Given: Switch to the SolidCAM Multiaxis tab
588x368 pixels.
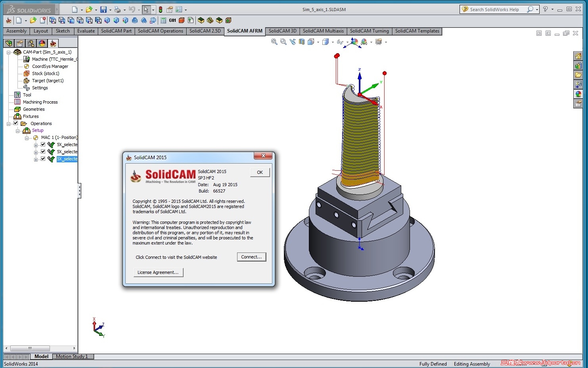Looking at the screenshot, I should click(323, 31).
